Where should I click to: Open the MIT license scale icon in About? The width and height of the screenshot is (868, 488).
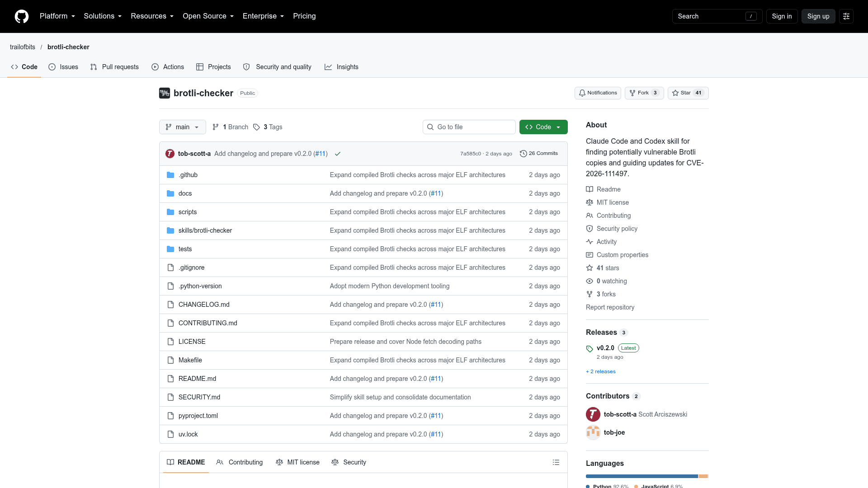[x=590, y=202]
